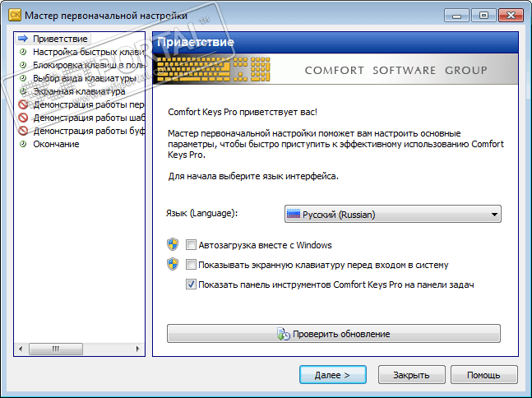
Task: Jump to the Окончание step
Action: click(56, 144)
